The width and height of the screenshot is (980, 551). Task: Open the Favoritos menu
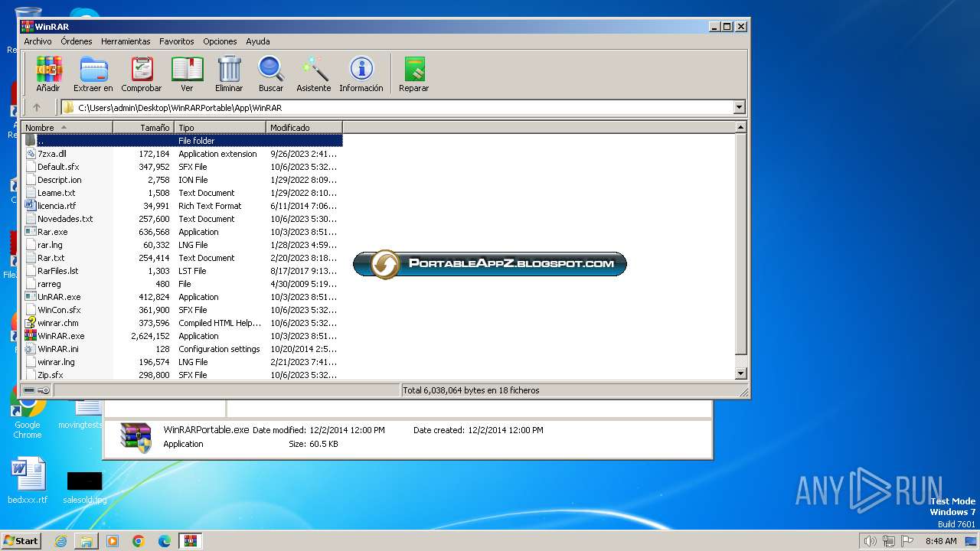177,41
